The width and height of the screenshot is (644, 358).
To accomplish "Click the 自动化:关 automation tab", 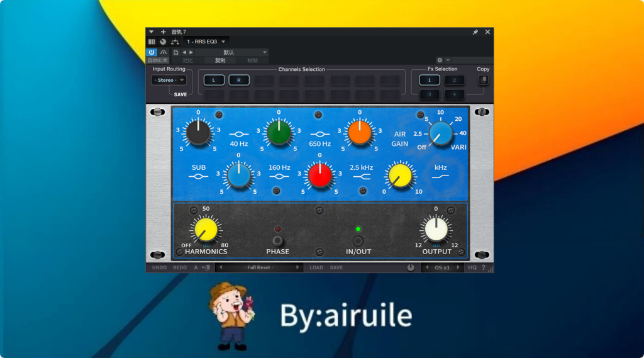I will coord(158,60).
